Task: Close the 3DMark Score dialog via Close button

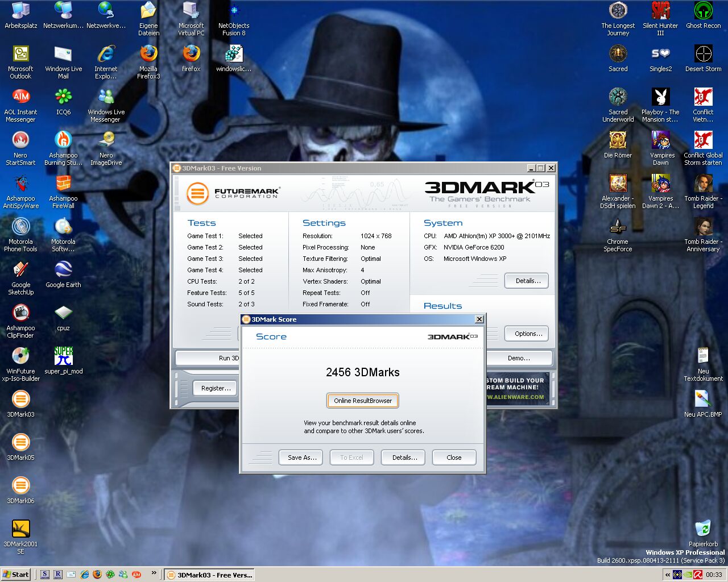Action: click(454, 458)
